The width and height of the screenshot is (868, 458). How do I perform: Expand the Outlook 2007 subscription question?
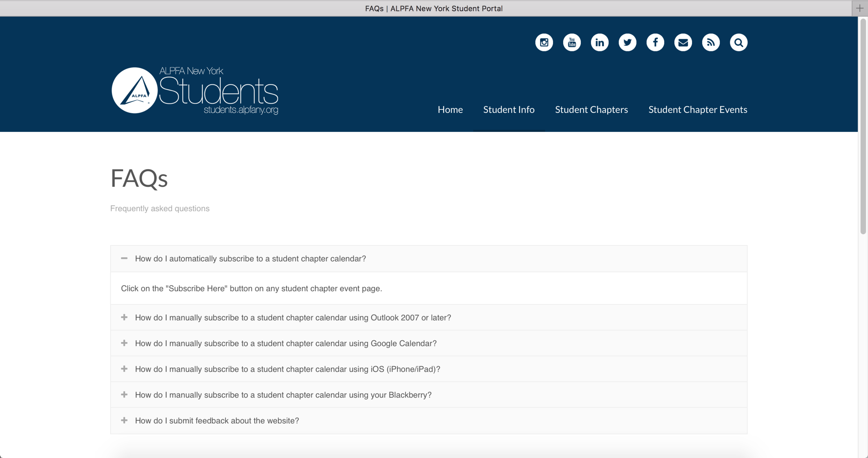click(x=293, y=317)
